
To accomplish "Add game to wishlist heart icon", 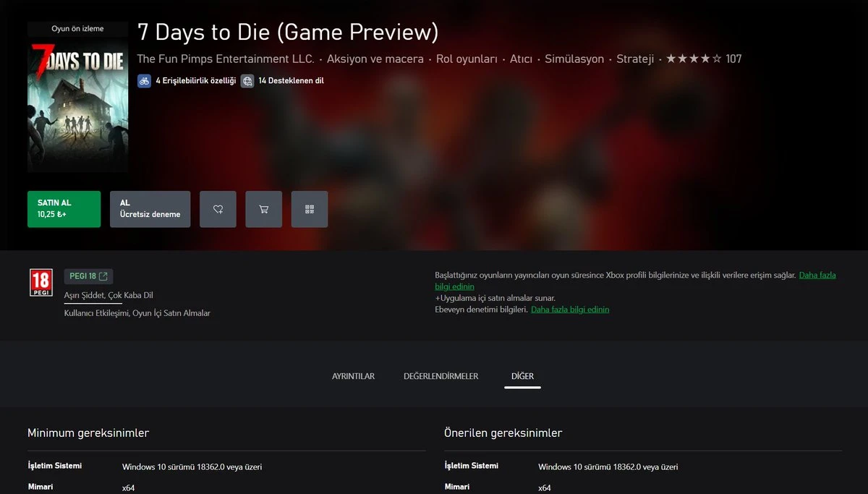I will (x=218, y=209).
